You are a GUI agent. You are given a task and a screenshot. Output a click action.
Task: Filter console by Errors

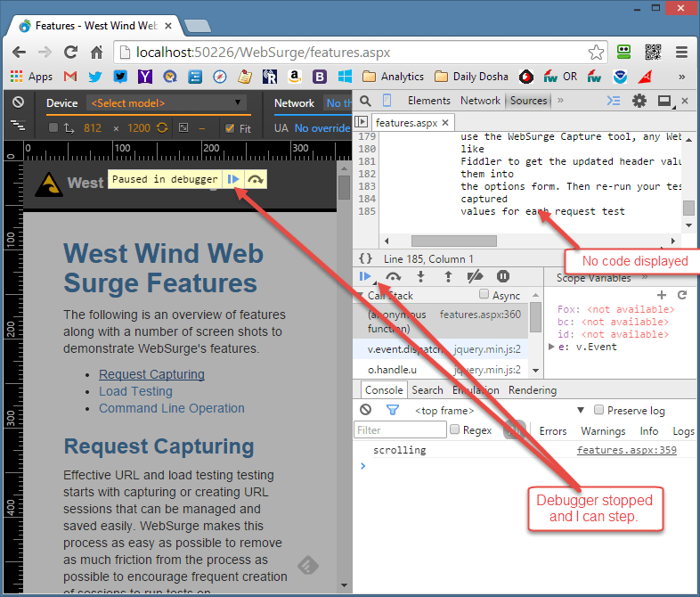coord(553,431)
